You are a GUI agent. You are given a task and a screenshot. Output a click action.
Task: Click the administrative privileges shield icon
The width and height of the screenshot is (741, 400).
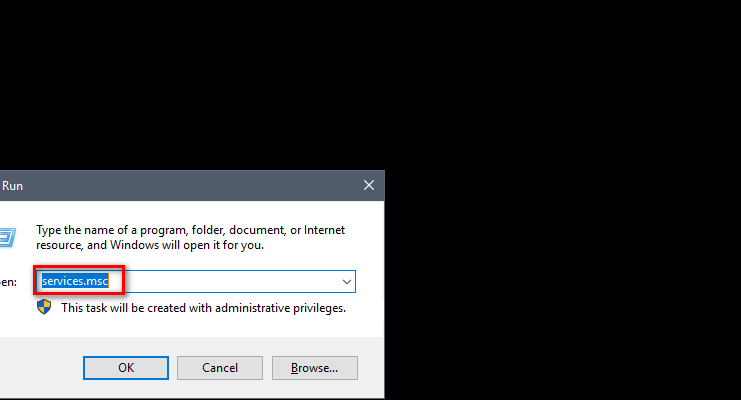(x=44, y=307)
